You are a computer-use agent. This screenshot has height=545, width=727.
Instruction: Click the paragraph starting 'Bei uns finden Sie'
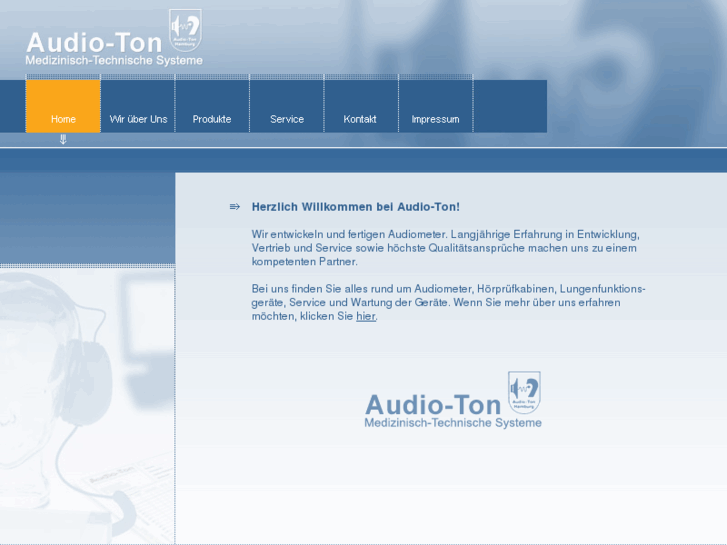click(448, 302)
